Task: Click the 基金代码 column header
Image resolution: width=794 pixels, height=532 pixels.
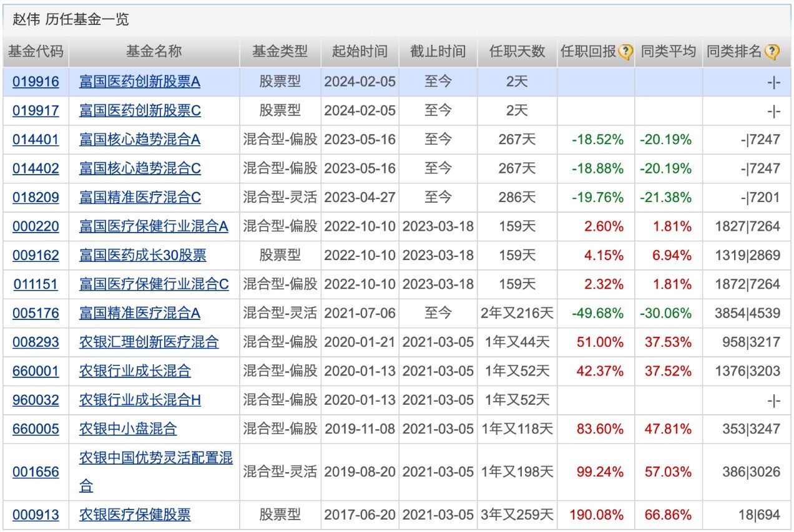Action: 36,52
